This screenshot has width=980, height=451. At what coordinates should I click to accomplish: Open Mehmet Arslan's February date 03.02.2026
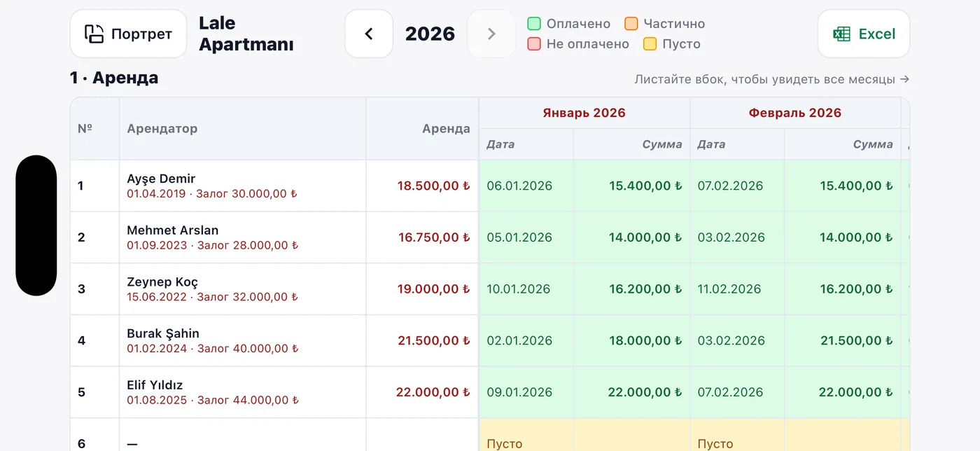coord(731,237)
